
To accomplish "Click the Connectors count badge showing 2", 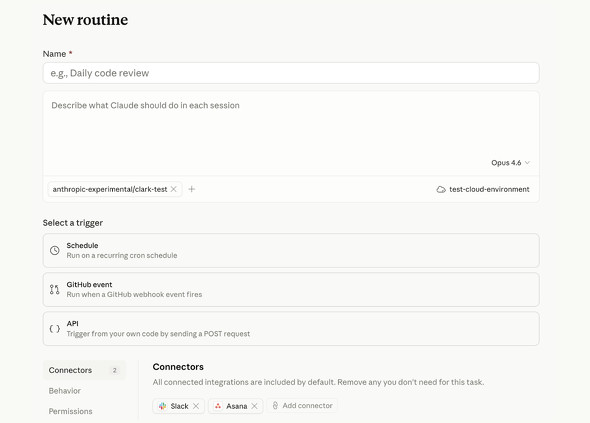I will coord(115,370).
